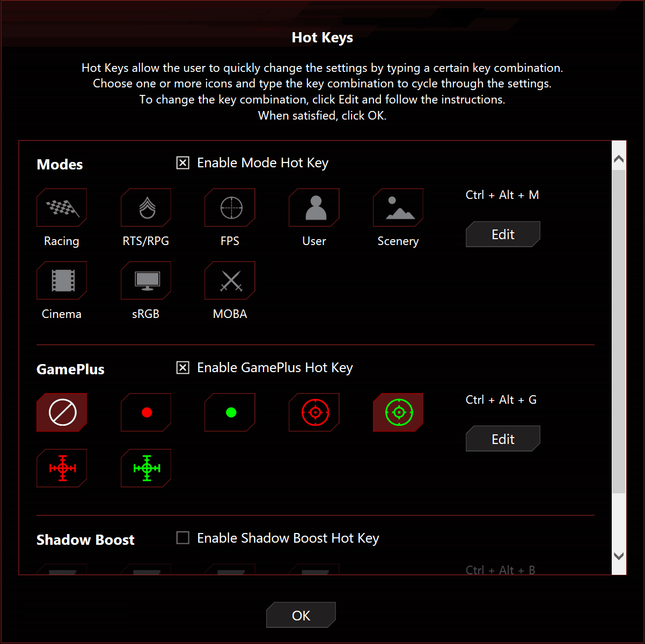
Task: Uncheck Enable GamePlus Hot Key
Action: coord(183,367)
